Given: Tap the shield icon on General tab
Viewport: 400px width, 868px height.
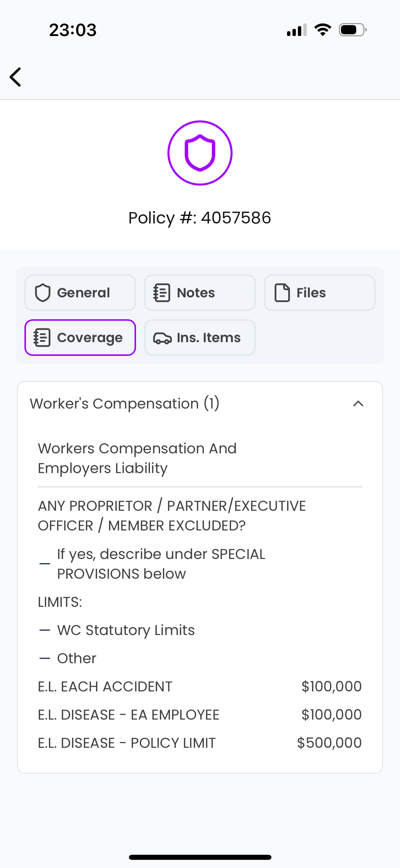Looking at the screenshot, I should (43, 293).
